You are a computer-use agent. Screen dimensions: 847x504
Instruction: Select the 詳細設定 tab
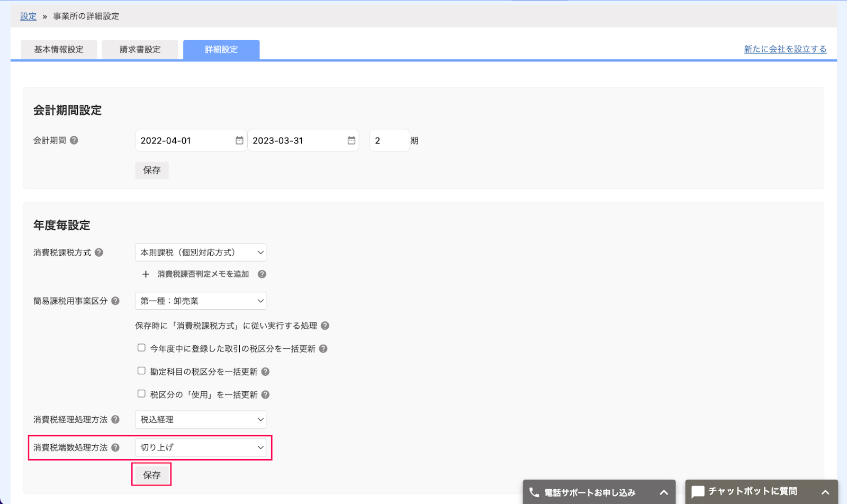click(221, 49)
